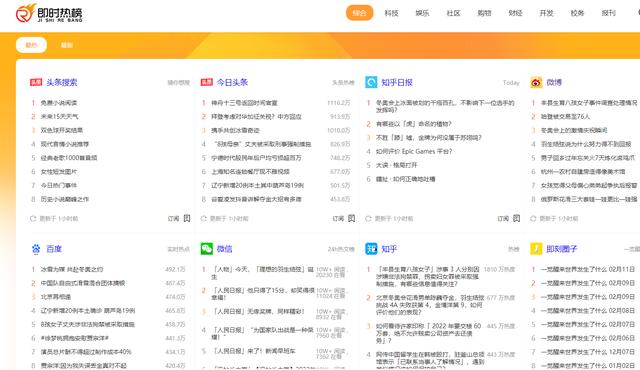Screen dimensions: 640x370
Task: Open the 知乎日报 card title
Action: [397, 82]
